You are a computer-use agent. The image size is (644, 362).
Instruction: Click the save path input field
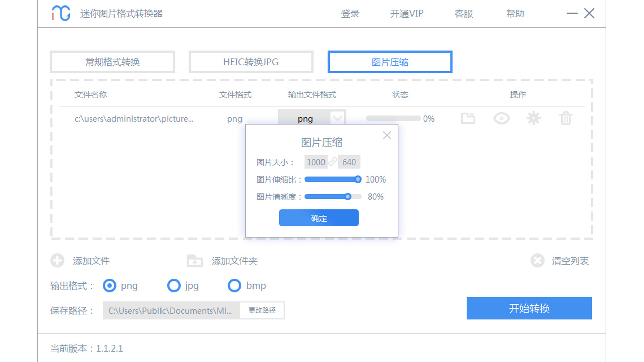click(171, 310)
